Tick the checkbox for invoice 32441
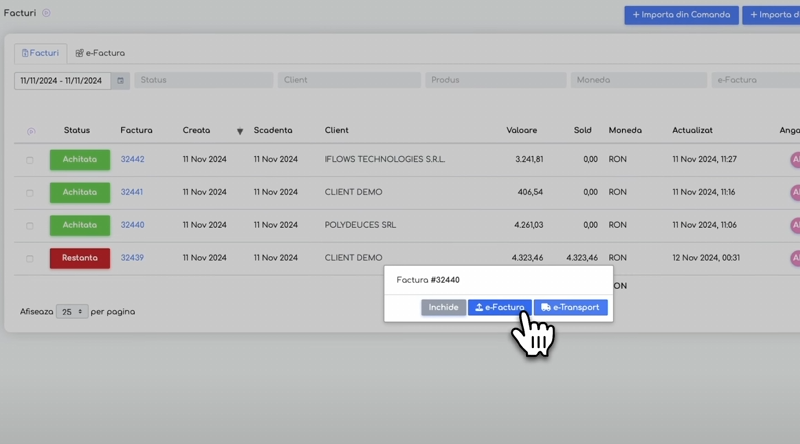Viewport: 800px width, 444px height. (30, 193)
